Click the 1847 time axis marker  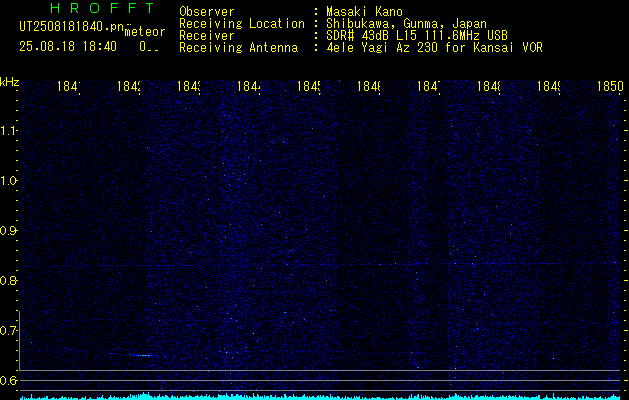pos(429,86)
